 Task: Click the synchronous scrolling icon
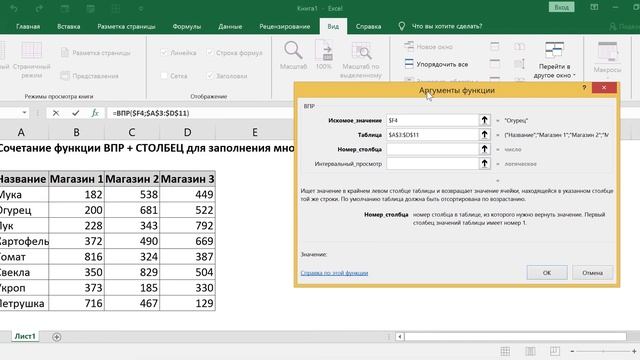pos(519,64)
